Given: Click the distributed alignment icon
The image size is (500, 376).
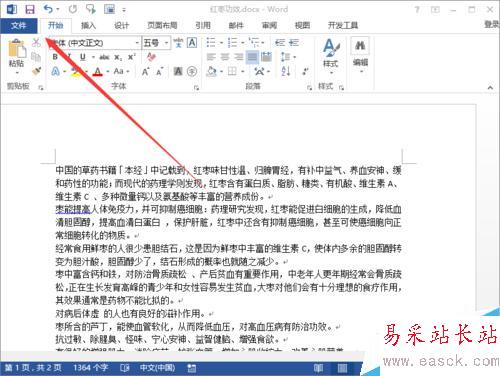Looking at the screenshot, I should point(266,57).
